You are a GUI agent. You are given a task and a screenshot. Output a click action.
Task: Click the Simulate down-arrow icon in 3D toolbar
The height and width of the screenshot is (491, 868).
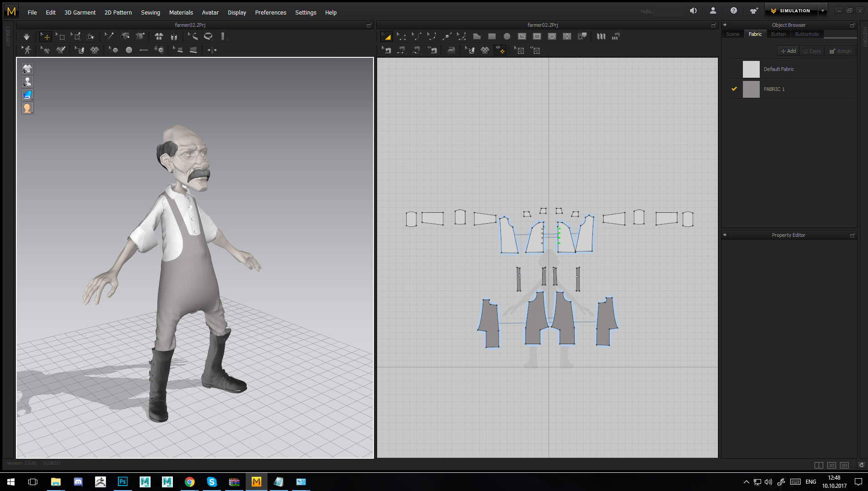pos(26,36)
